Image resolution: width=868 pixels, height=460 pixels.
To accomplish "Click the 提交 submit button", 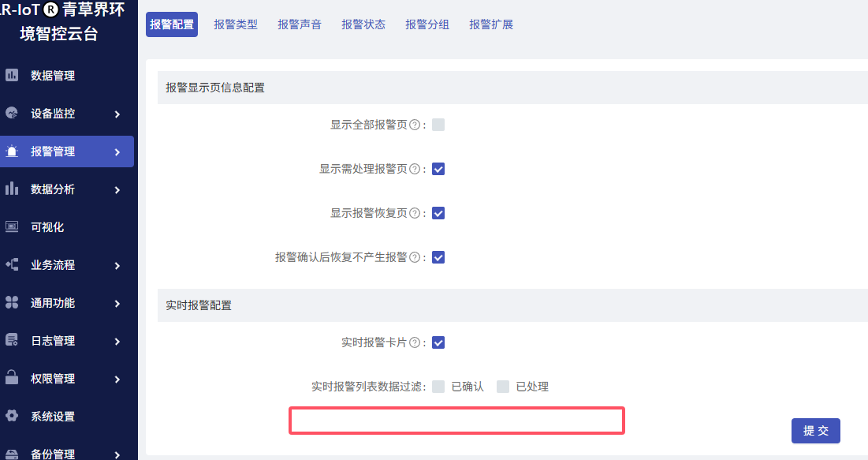I will [816, 431].
